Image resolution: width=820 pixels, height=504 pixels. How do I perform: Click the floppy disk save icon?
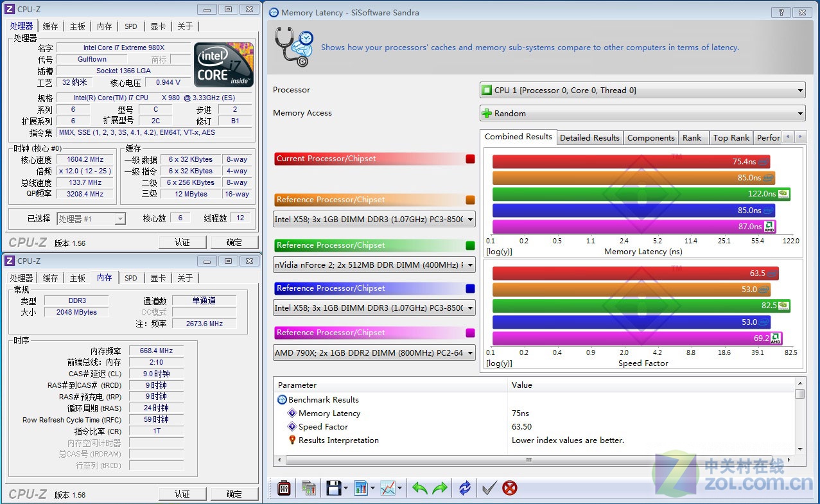point(333,488)
